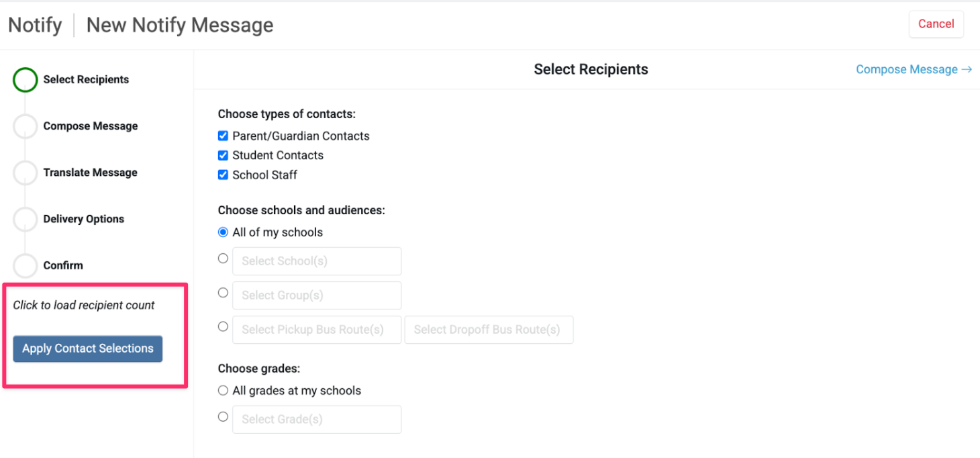Viewport: 980px width, 458px height.
Task: Toggle the Student Contacts checkbox
Action: click(223, 156)
